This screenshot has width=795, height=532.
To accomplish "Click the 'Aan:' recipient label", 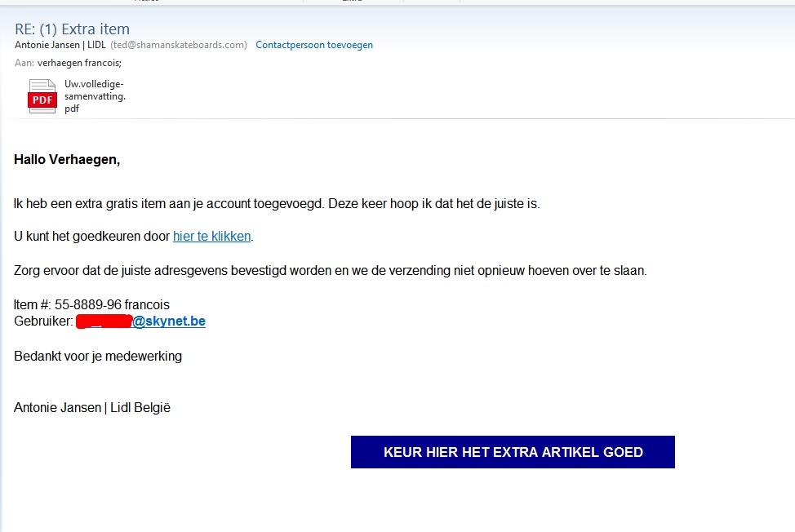I will (24, 62).
